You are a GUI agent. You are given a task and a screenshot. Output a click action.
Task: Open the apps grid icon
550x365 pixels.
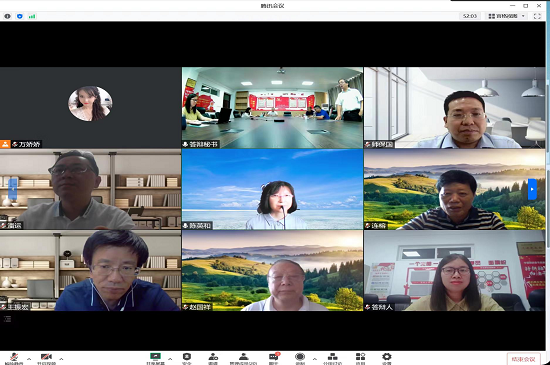(360, 358)
